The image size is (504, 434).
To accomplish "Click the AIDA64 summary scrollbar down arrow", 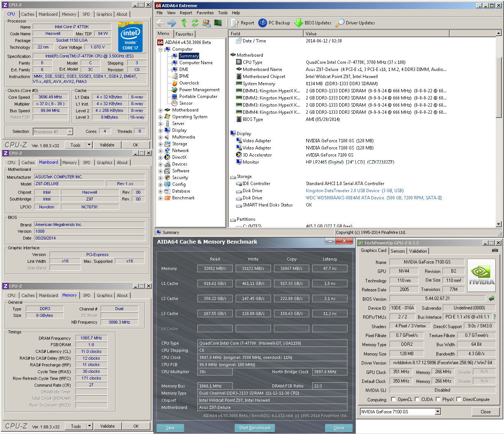I will pyautogui.click(x=499, y=224).
